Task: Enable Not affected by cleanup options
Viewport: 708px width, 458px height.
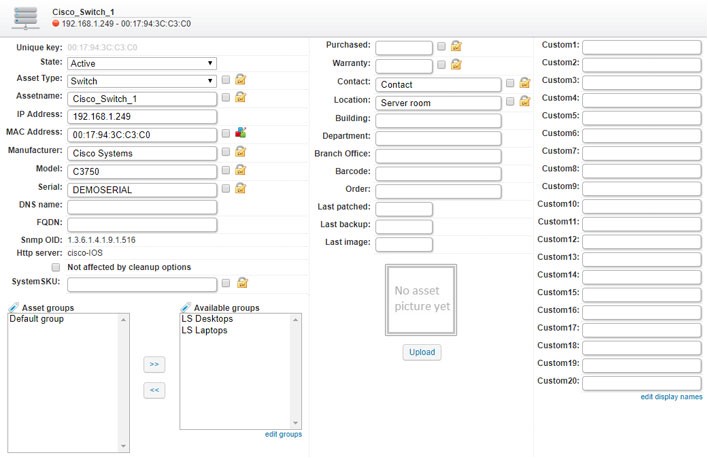Action: (x=56, y=267)
